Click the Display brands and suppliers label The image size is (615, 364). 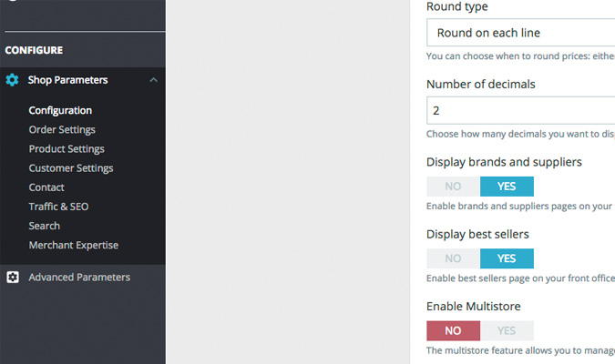tap(504, 162)
